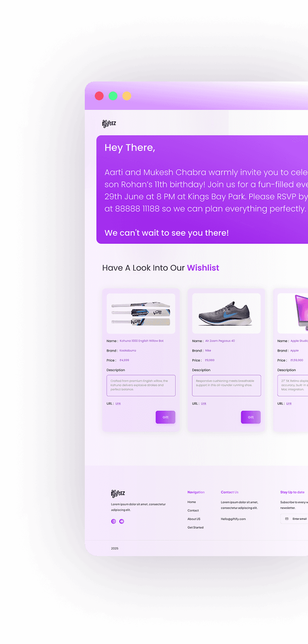Open the YouTube icon in the footer
The width and height of the screenshot is (308, 644).
click(122, 521)
